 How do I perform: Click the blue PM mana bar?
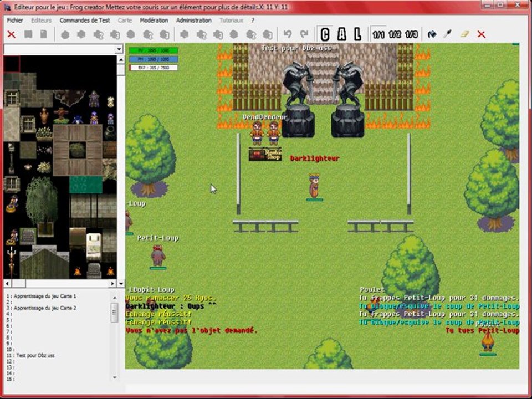point(154,59)
